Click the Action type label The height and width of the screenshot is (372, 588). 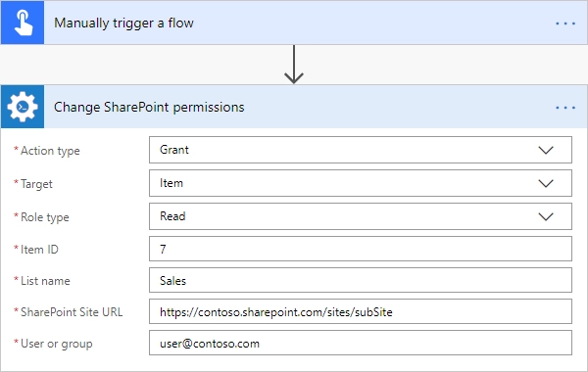(x=50, y=151)
